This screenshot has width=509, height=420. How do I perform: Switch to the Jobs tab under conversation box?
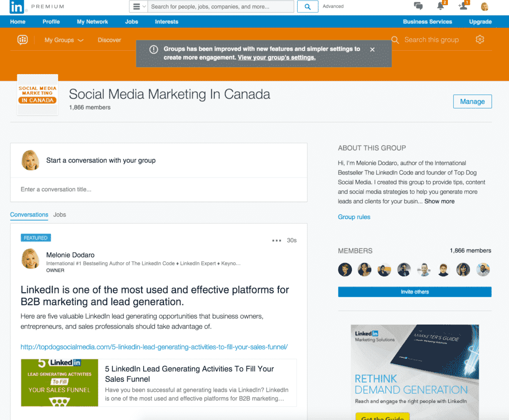coord(60,215)
